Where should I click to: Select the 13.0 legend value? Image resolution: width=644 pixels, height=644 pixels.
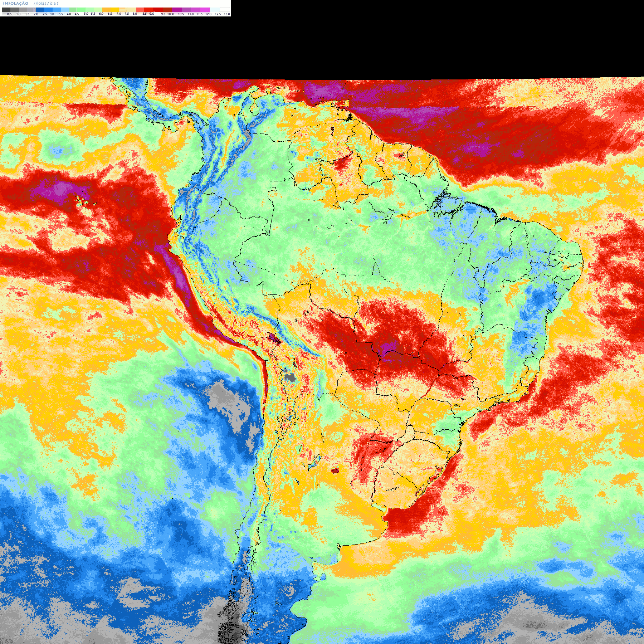click(227, 14)
